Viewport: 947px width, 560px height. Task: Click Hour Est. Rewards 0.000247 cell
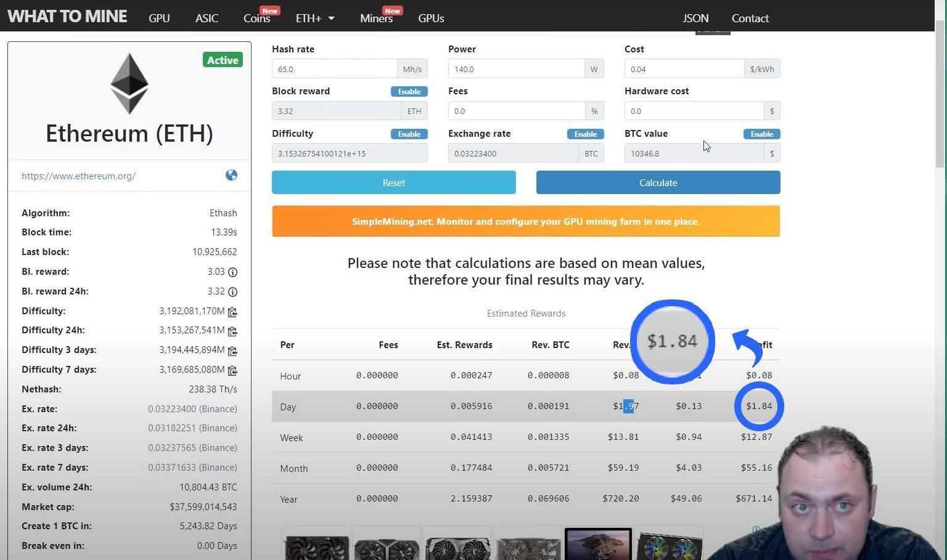point(471,375)
